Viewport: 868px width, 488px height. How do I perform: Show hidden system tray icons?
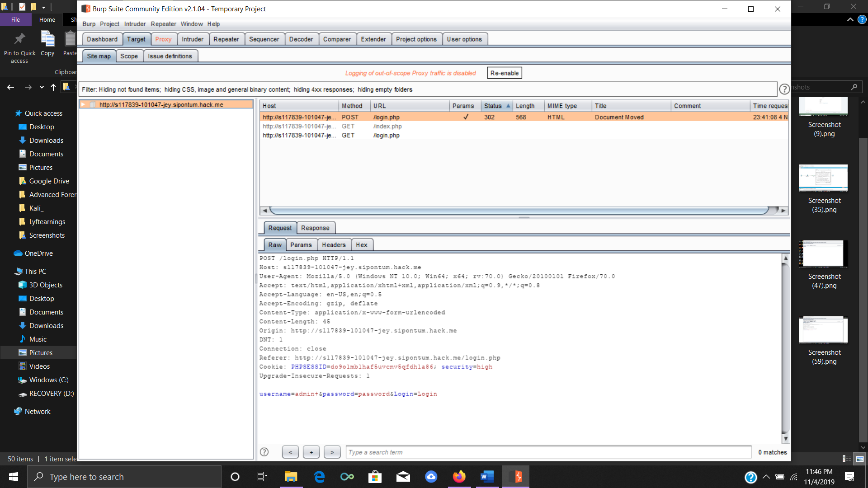click(766, 477)
